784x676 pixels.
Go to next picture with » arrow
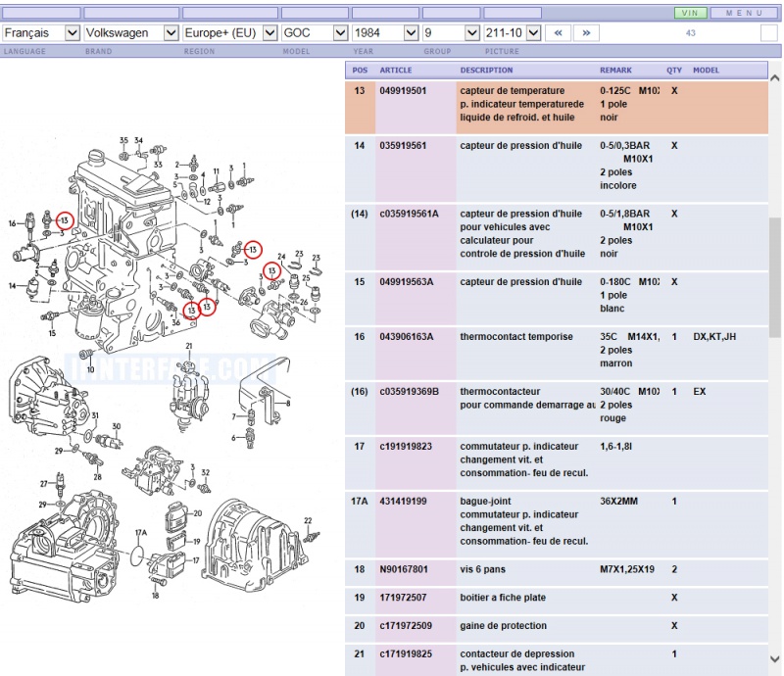click(586, 32)
